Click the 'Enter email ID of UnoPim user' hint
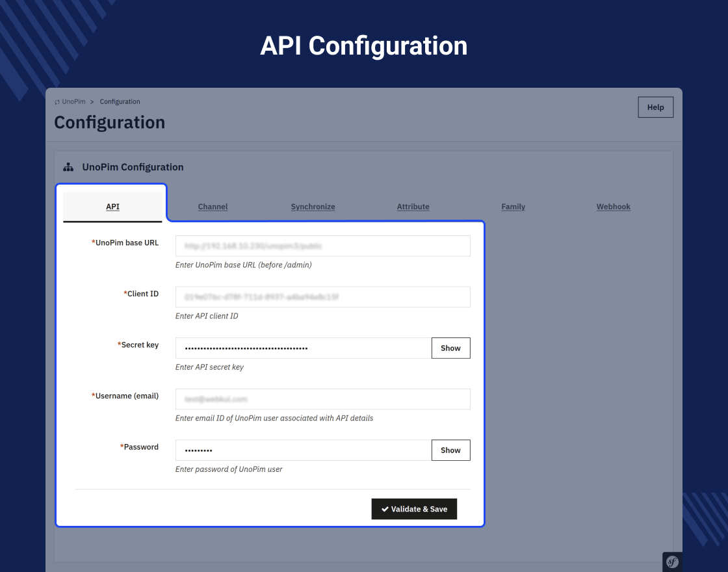This screenshot has height=572, width=728. tap(274, 419)
